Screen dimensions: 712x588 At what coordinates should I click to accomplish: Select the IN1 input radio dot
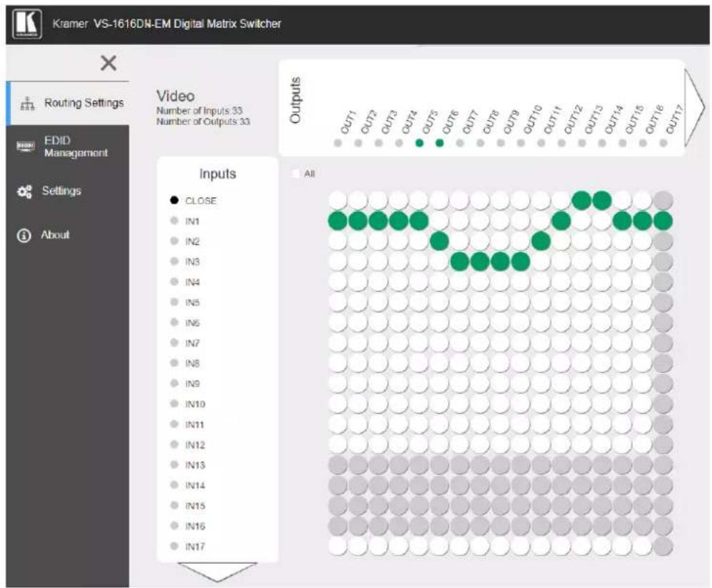174,221
